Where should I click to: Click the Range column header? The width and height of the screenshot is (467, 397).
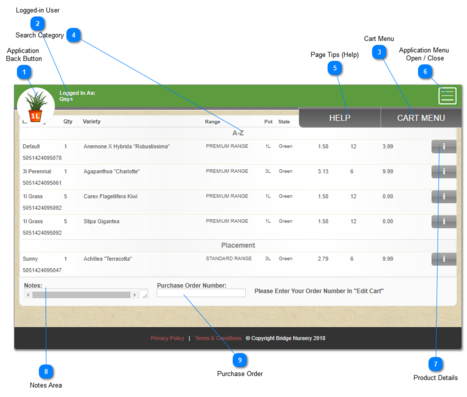pos(212,122)
